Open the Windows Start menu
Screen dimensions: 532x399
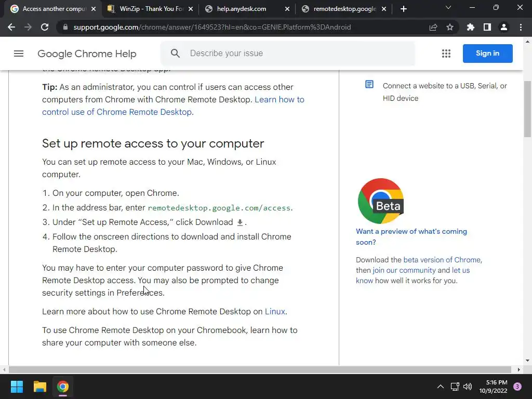tap(17, 387)
